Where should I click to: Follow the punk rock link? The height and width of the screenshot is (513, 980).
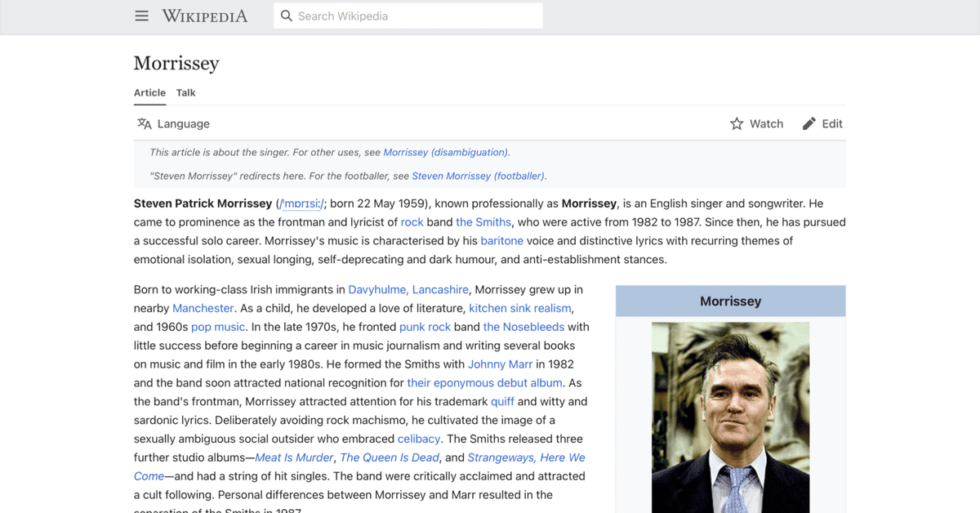tap(425, 328)
